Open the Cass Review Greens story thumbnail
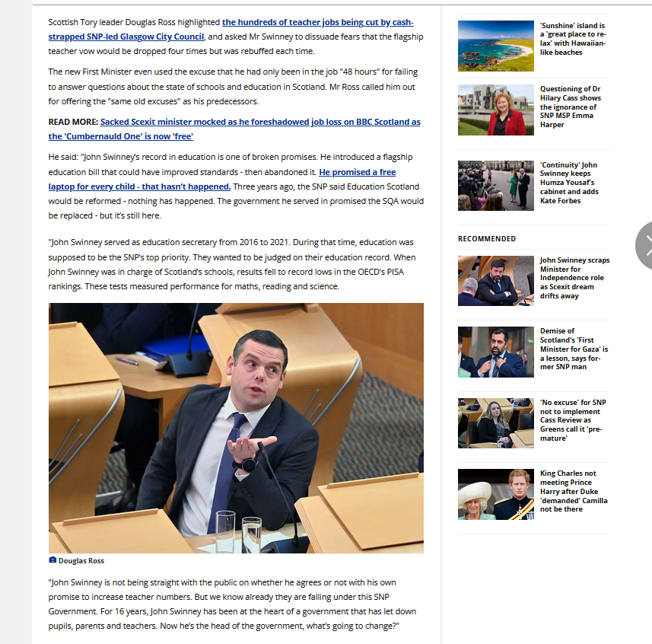Screen dimensions: 652x644 pyautogui.click(x=495, y=423)
